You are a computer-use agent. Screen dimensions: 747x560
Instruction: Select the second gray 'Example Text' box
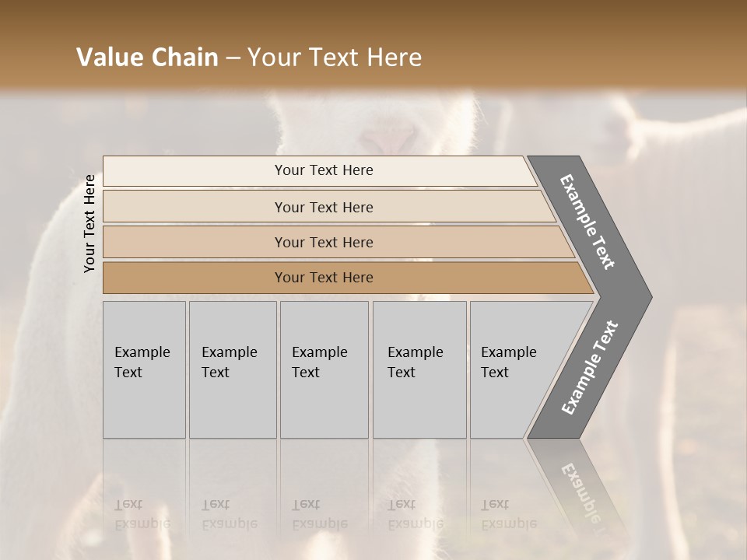(x=232, y=369)
